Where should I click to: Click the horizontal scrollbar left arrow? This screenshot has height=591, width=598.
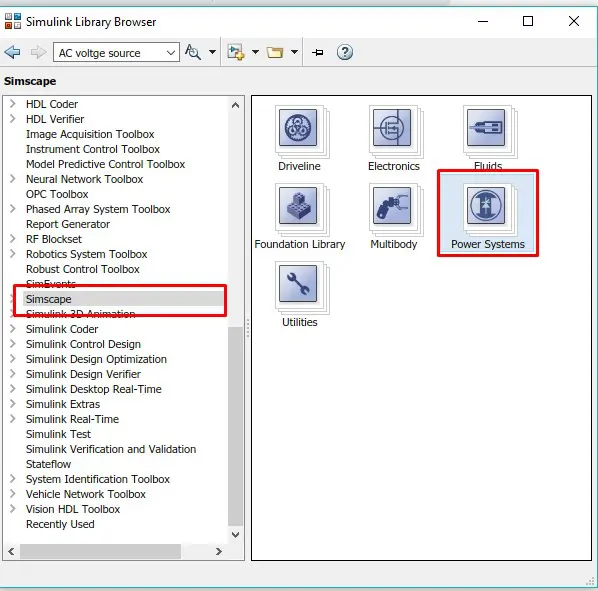coord(11,551)
